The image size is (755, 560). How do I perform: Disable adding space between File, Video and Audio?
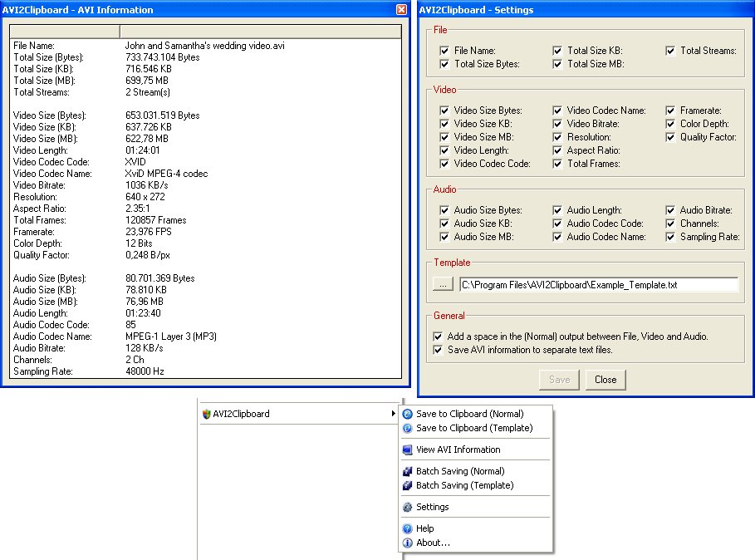(438, 336)
